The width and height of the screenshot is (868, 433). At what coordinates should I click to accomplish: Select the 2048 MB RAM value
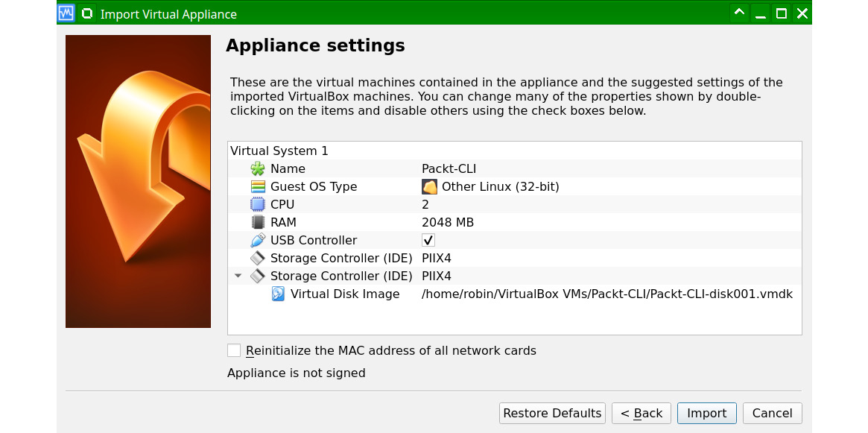pyautogui.click(x=447, y=222)
